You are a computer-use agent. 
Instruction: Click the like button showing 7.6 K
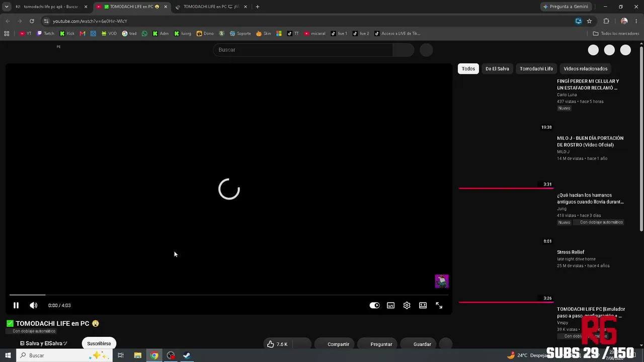click(279, 344)
